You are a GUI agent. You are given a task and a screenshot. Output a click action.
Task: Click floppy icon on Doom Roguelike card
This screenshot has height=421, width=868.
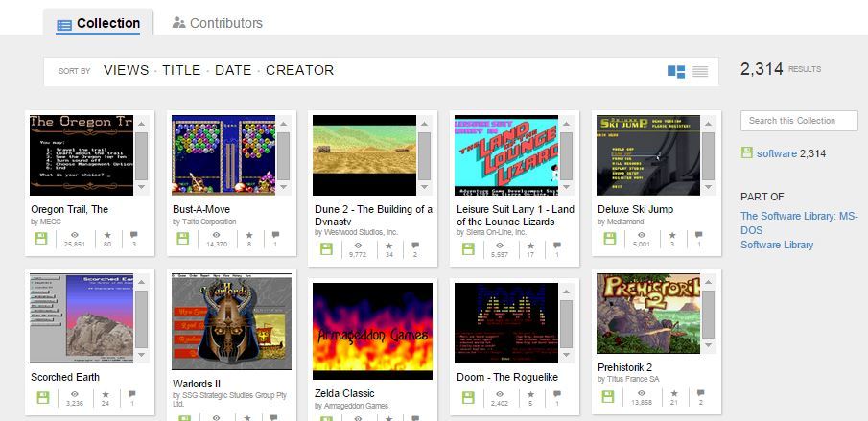tap(468, 397)
